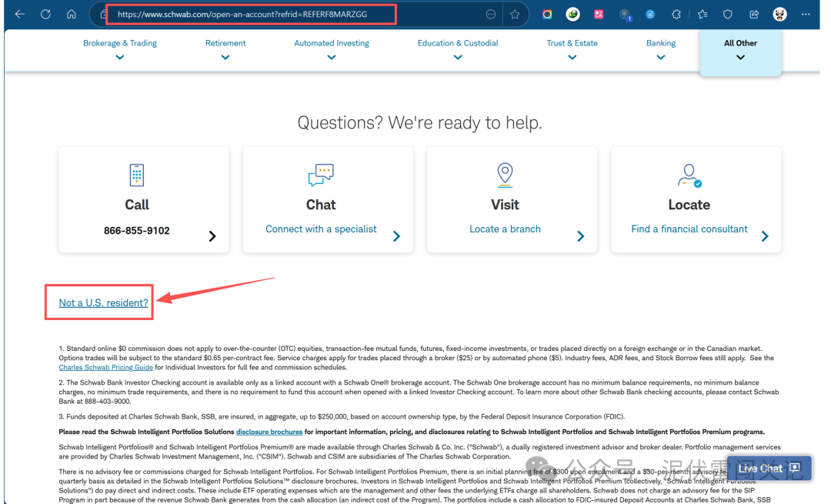Open the Extensions puzzle-piece icon
The width and height of the screenshot is (831, 504).
point(676,15)
